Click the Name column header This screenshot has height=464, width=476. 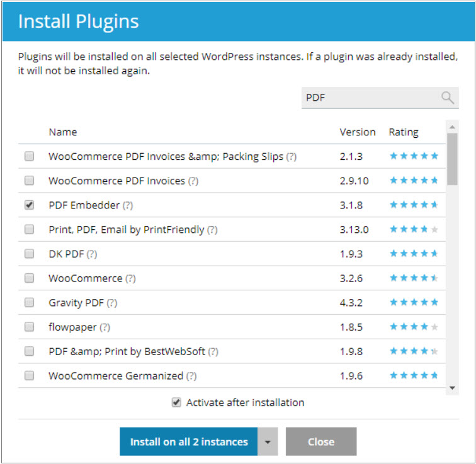point(63,132)
